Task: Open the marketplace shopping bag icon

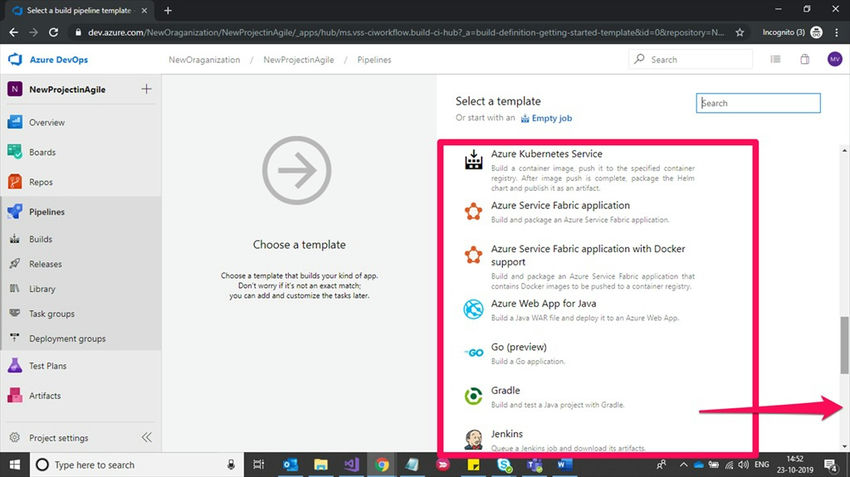Action: pyautogui.click(x=805, y=59)
